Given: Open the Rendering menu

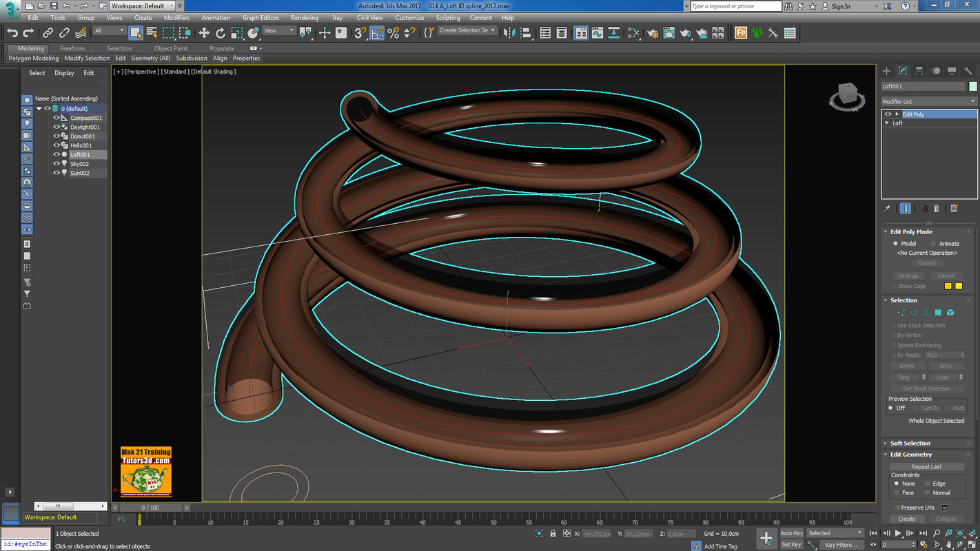Looking at the screenshot, I should [x=303, y=17].
